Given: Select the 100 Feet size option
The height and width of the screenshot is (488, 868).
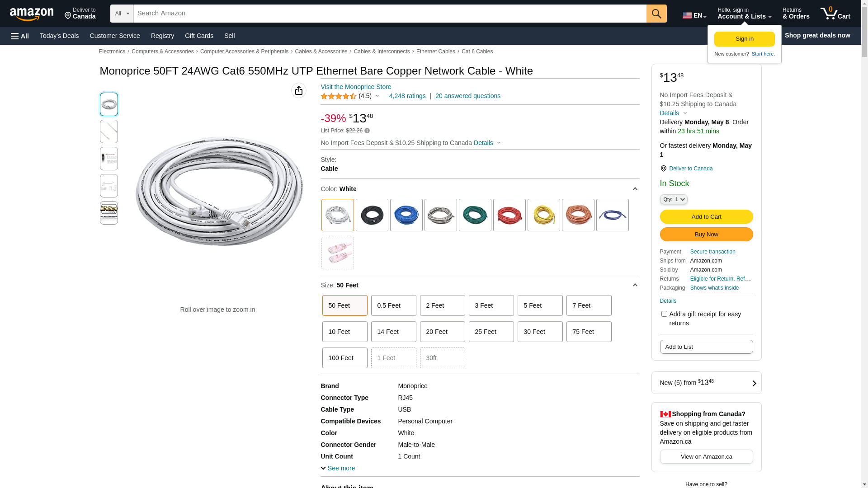Looking at the screenshot, I should (x=345, y=358).
